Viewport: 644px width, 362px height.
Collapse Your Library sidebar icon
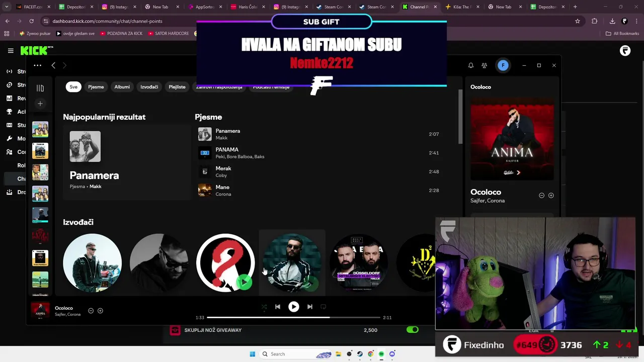tap(40, 88)
